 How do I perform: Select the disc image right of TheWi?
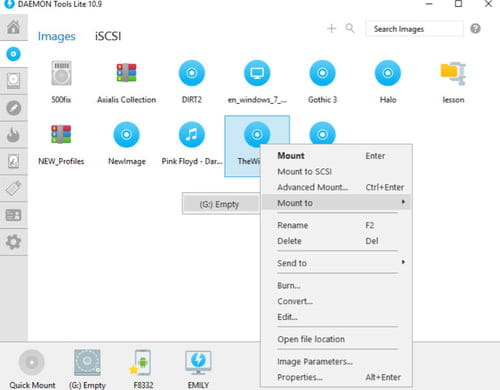pos(322,133)
